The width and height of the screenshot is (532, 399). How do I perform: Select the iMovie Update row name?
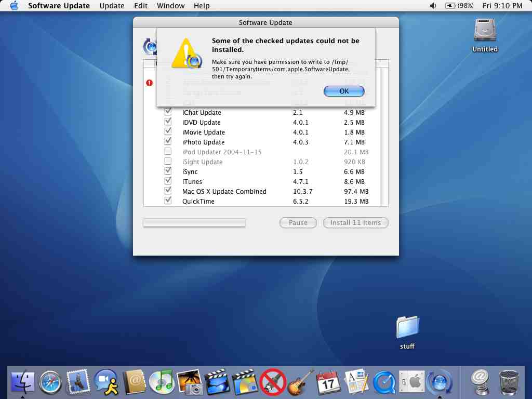tap(203, 132)
